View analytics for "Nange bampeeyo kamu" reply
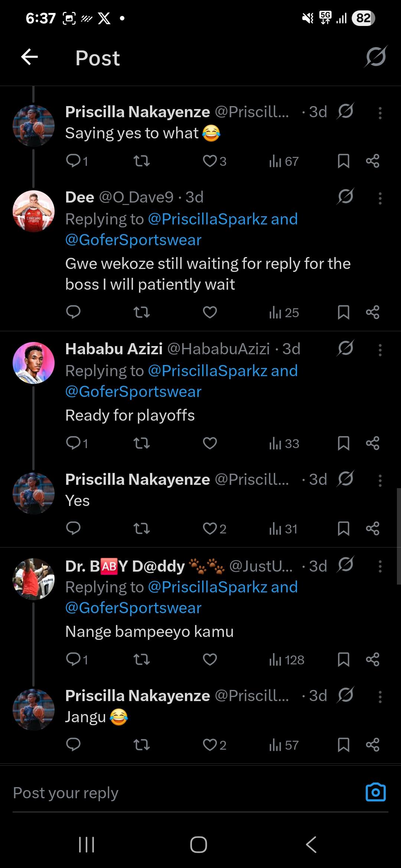This screenshot has height=868, width=401. pyautogui.click(x=286, y=660)
